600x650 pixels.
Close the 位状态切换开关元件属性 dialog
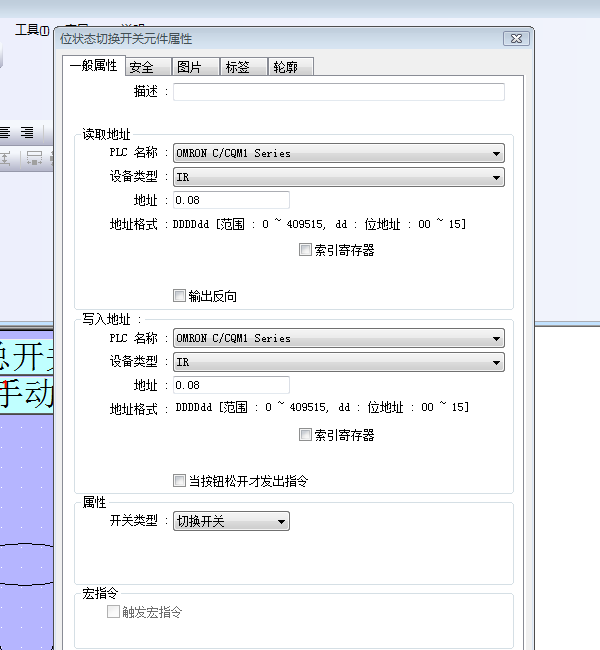point(517,38)
